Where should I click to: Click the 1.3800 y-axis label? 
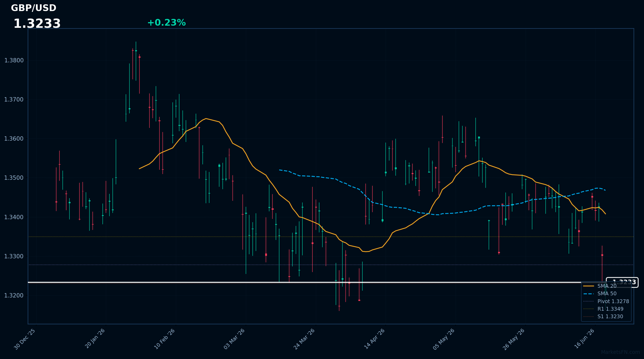[x=14, y=60]
